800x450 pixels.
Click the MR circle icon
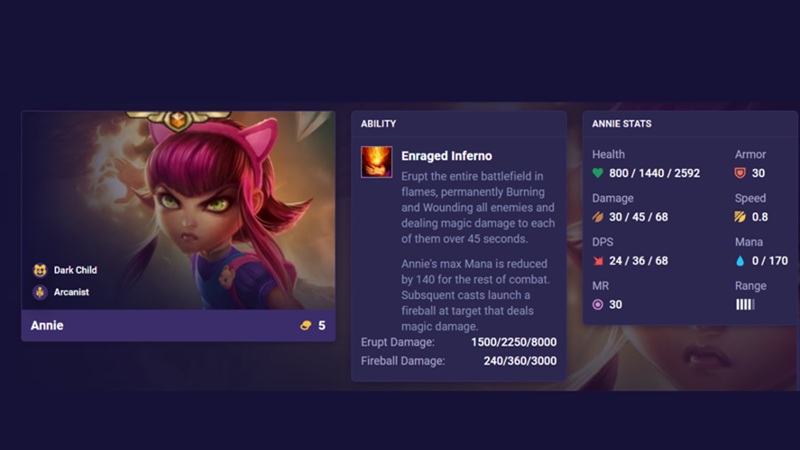point(597,305)
